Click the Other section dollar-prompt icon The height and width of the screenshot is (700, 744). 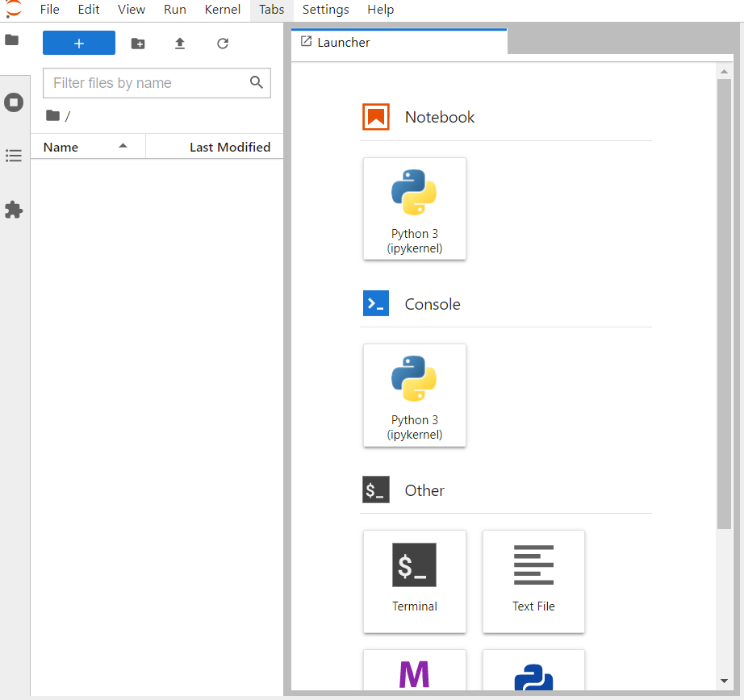[x=376, y=490]
